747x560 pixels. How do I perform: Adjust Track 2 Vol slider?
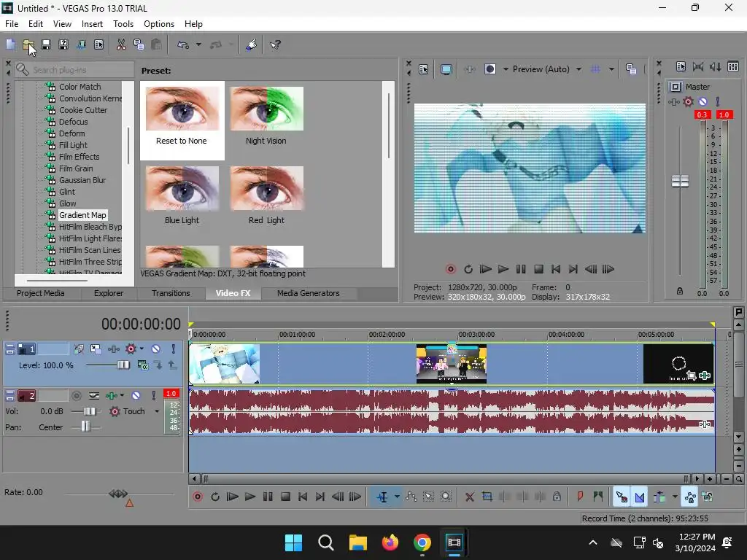pos(89,411)
